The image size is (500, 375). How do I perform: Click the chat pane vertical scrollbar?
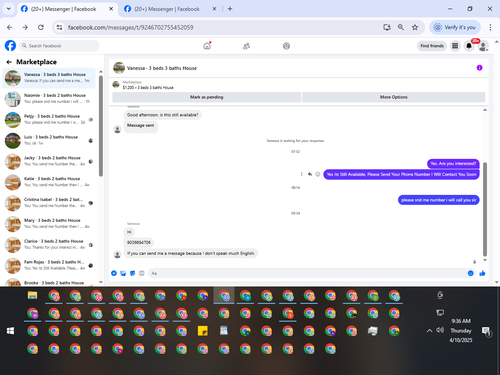pyautogui.click(x=485, y=209)
